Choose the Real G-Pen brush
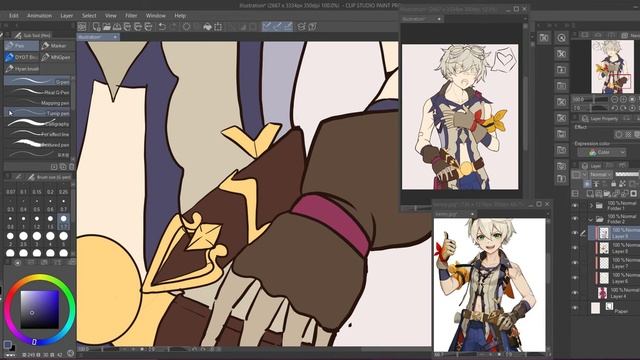The width and height of the screenshot is (640, 360). click(38, 92)
